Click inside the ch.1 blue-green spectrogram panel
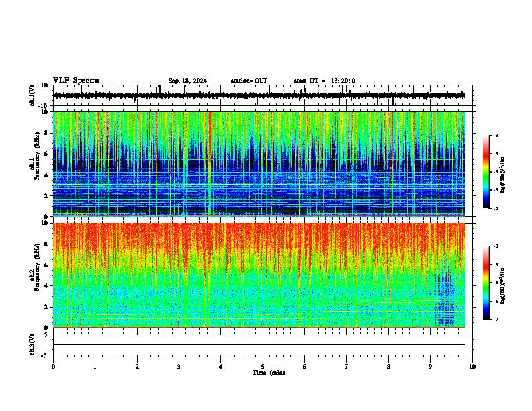The image size is (532, 411). coord(259,164)
